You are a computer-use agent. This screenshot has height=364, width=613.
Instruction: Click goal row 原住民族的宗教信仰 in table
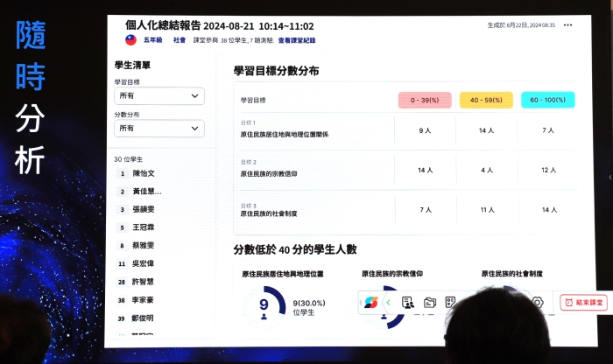click(x=269, y=174)
